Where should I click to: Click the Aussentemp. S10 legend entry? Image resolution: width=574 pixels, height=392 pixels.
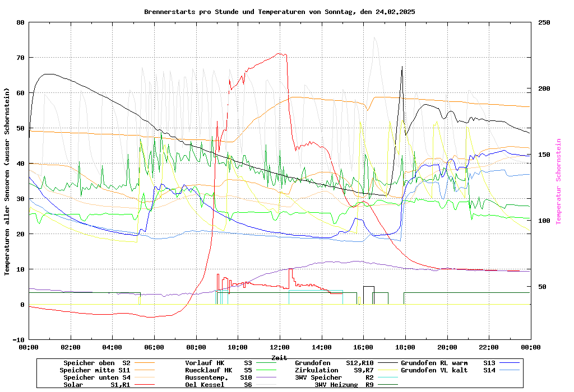pyautogui.click(x=219, y=377)
